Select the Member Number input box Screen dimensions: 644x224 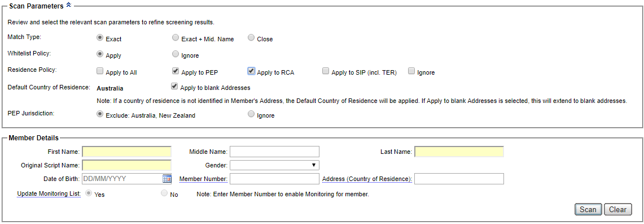[x=274, y=179]
